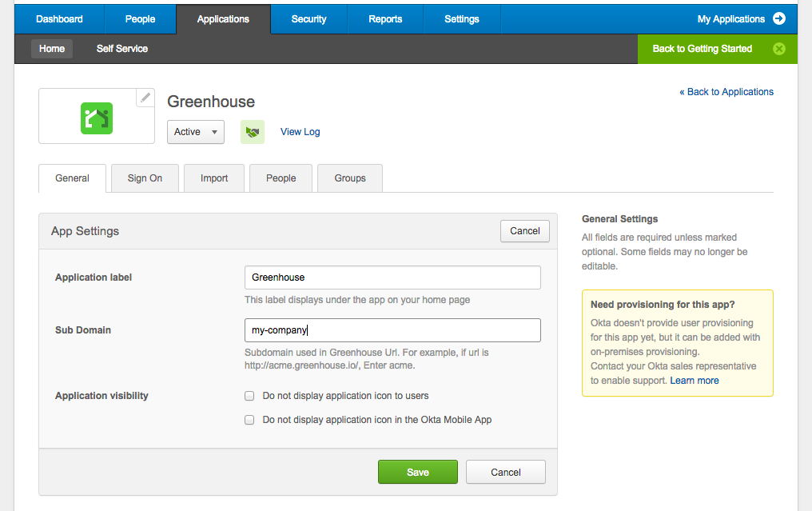812x511 pixels.
Task: Click Cancel next to the Save button
Action: click(506, 472)
